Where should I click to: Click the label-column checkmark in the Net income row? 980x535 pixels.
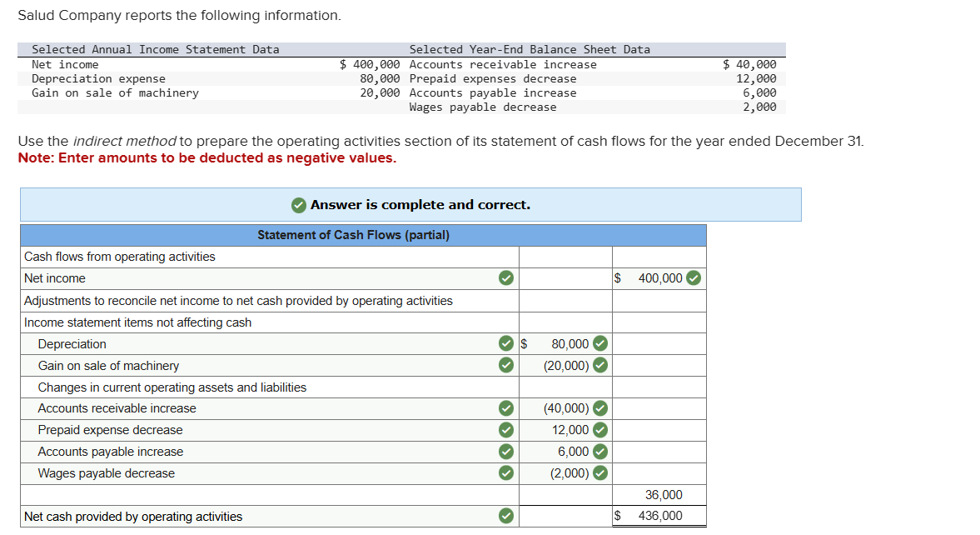point(506,277)
